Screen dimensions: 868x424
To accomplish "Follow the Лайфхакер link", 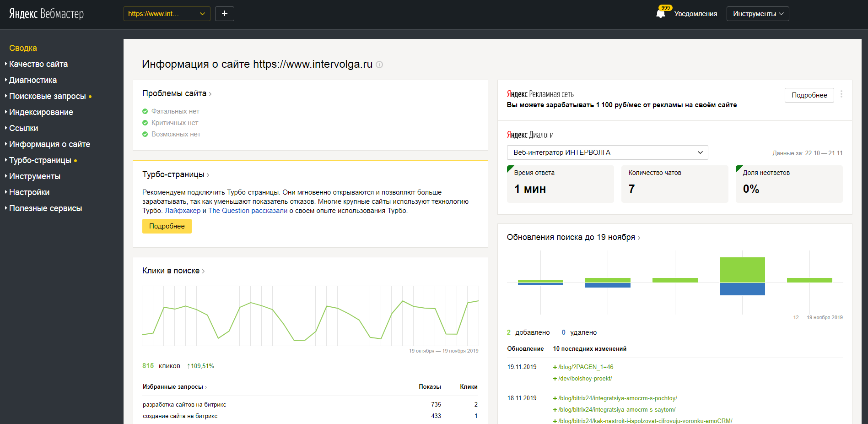I will [183, 211].
